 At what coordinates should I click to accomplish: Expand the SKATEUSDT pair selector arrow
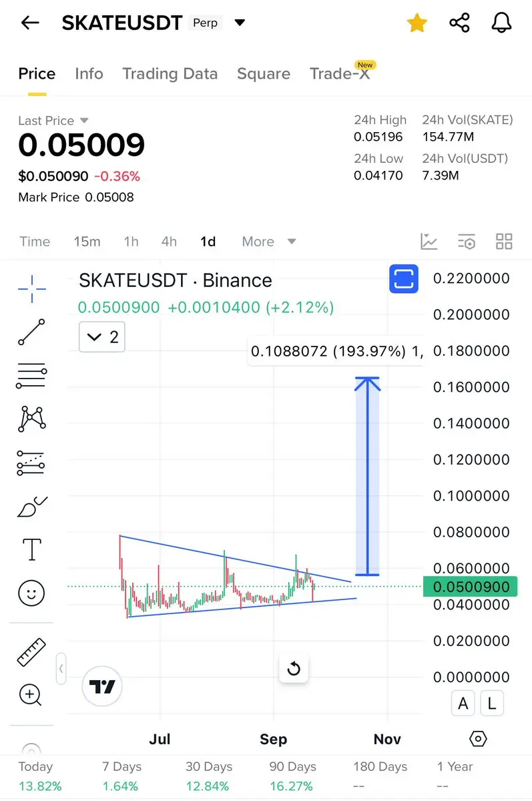pos(240,23)
